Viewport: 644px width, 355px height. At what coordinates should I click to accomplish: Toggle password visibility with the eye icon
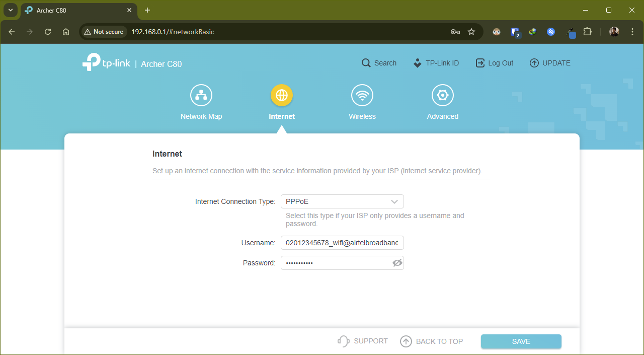[397, 262]
